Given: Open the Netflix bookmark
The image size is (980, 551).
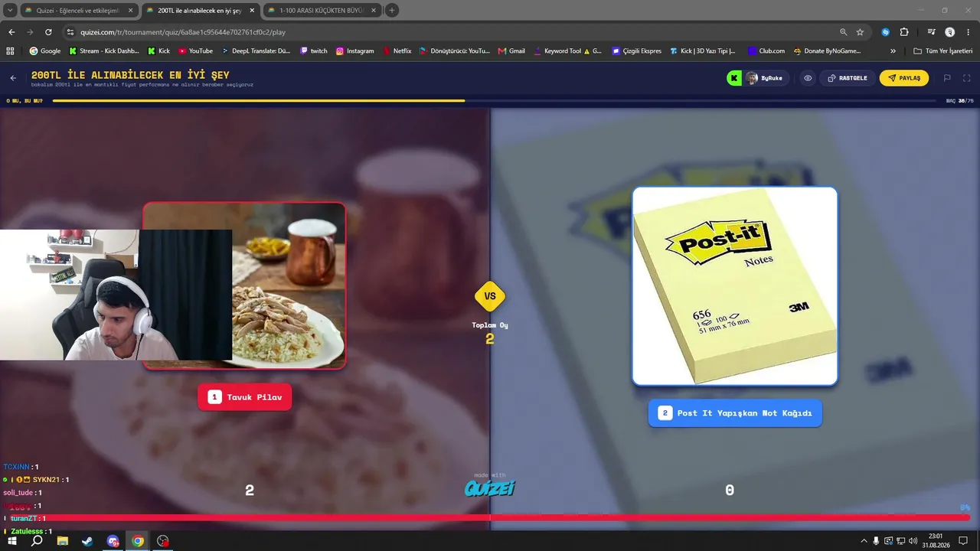Looking at the screenshot, I should coord(397,51).
